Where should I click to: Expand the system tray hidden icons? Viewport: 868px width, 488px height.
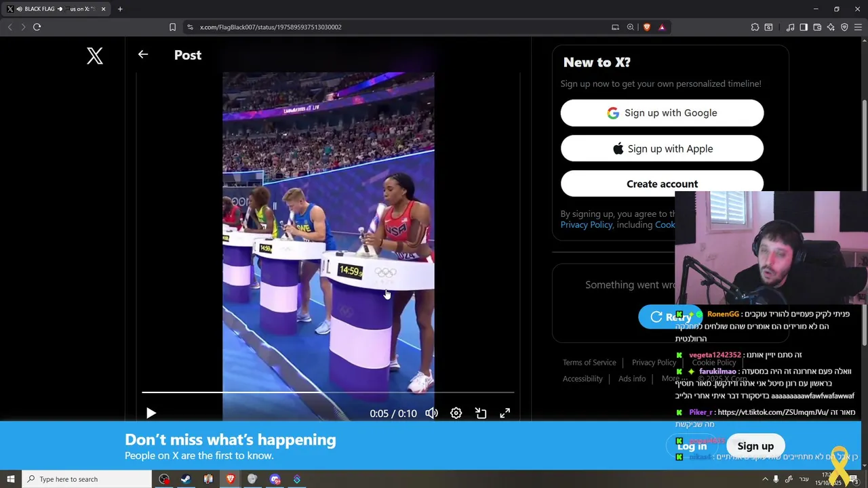[x=766, y=479]
